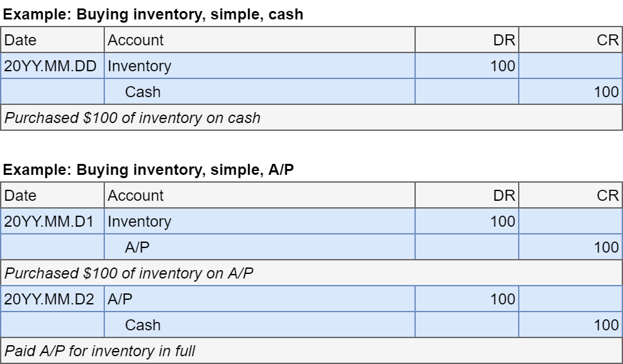
Task: Click 'Paid A/P for inventory in full' note
Action: (100, 351)
